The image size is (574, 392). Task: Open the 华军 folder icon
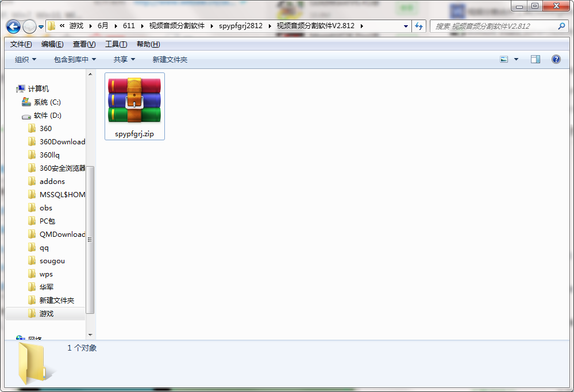(32, 287)
